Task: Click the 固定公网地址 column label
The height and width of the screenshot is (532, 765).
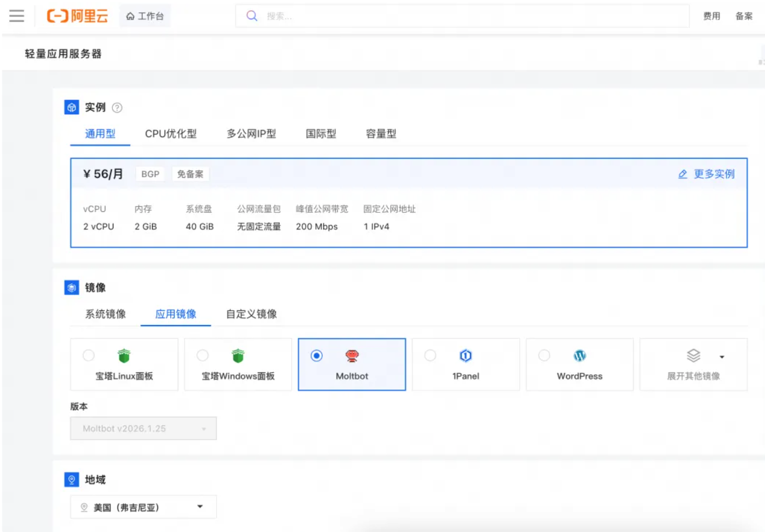Action: click(389, 209)
